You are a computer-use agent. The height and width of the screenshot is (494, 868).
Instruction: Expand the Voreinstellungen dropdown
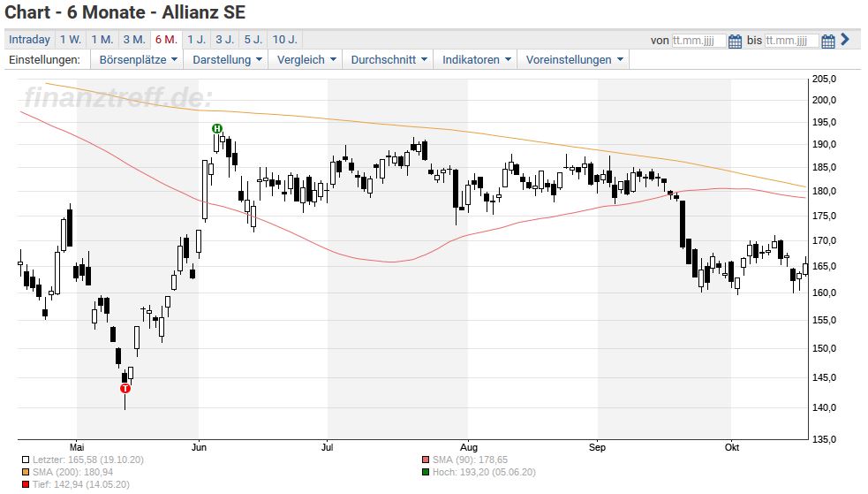click(x=574, y=60)
